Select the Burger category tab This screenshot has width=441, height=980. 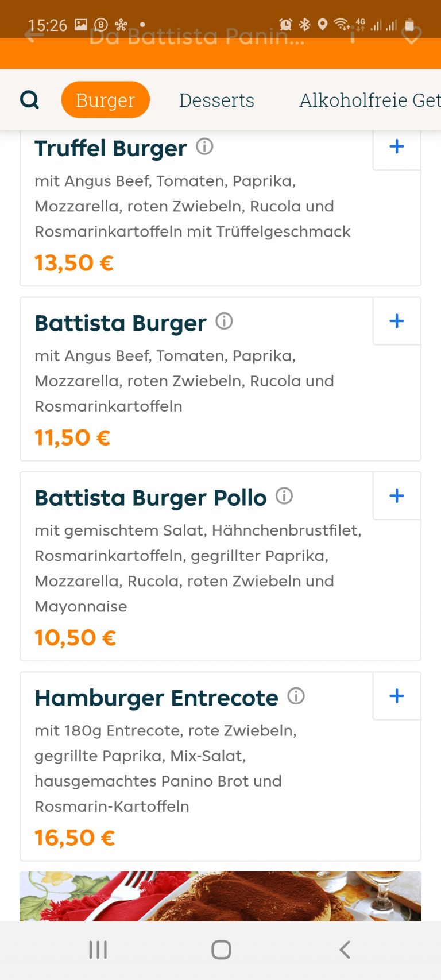(105, 100)
